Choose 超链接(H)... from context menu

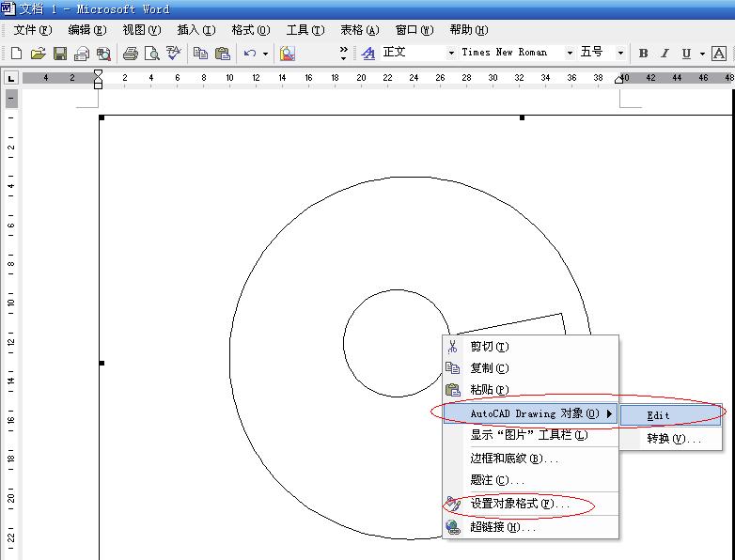530,527
